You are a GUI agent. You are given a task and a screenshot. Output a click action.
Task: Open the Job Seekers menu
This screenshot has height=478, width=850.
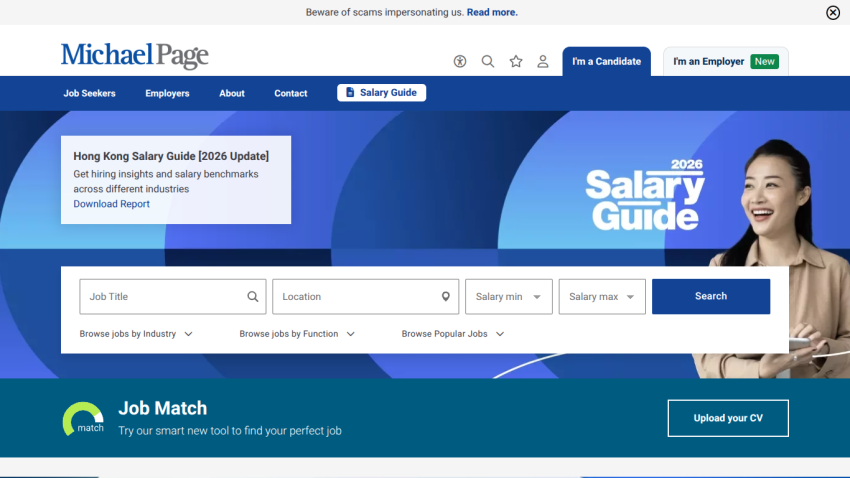pyautogui.click(x=89, y=93)
